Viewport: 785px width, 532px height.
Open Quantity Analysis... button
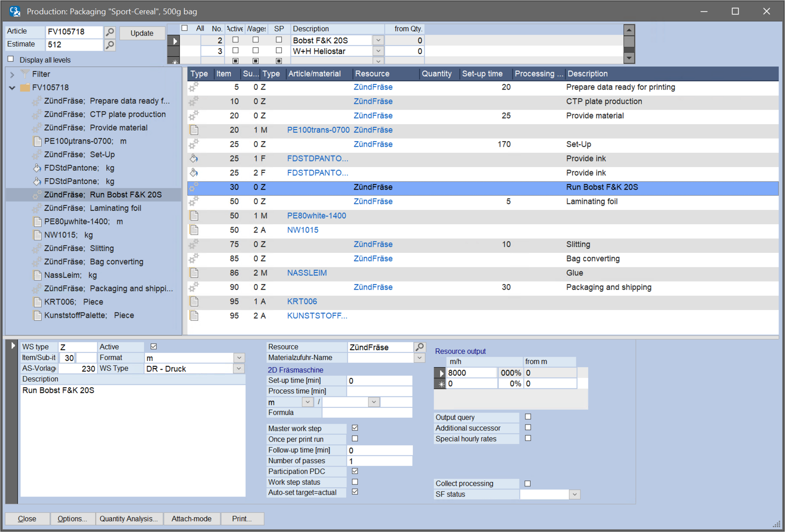(x=128, y=519)
